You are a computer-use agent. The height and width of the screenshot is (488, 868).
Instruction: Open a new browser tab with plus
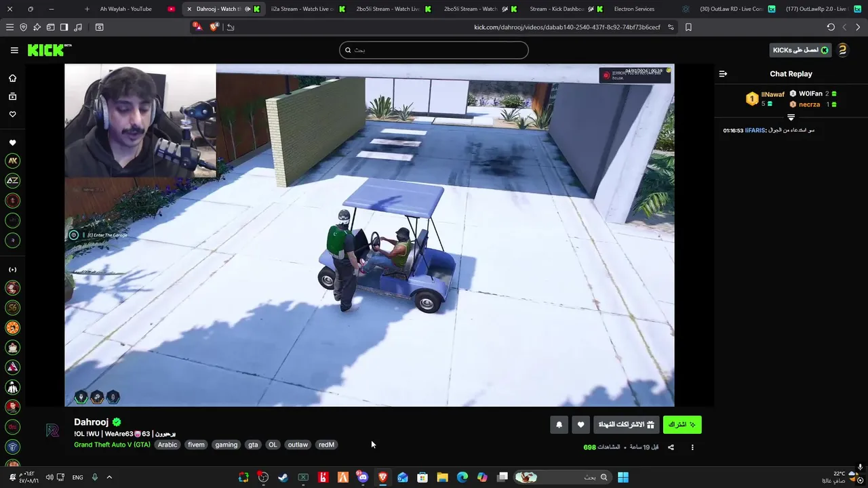pos(87,9)
